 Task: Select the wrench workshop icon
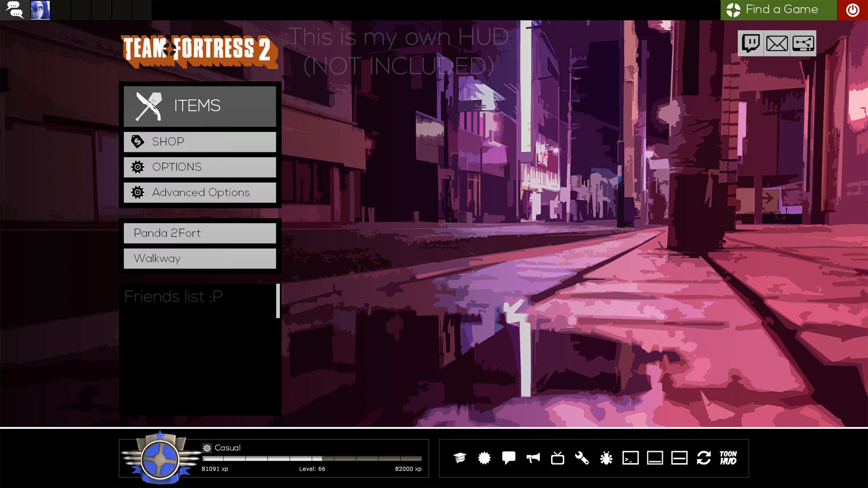point(581,459)
